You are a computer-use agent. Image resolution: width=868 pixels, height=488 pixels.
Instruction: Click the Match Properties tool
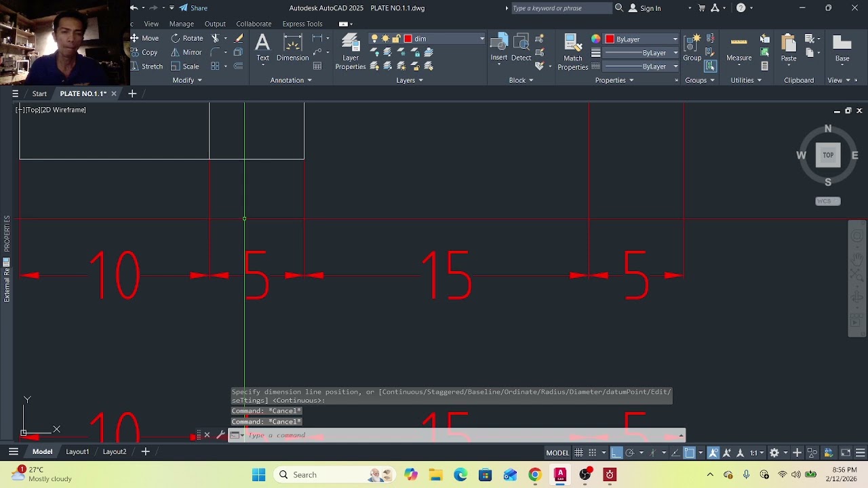pos(573,52)
